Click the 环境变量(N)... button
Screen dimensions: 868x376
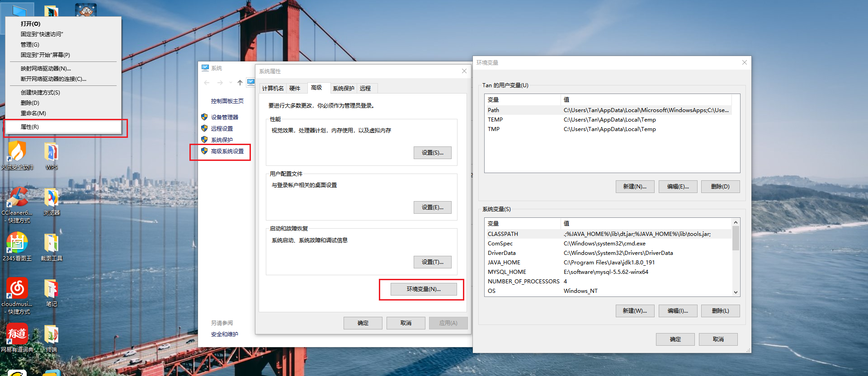[424, 289]
